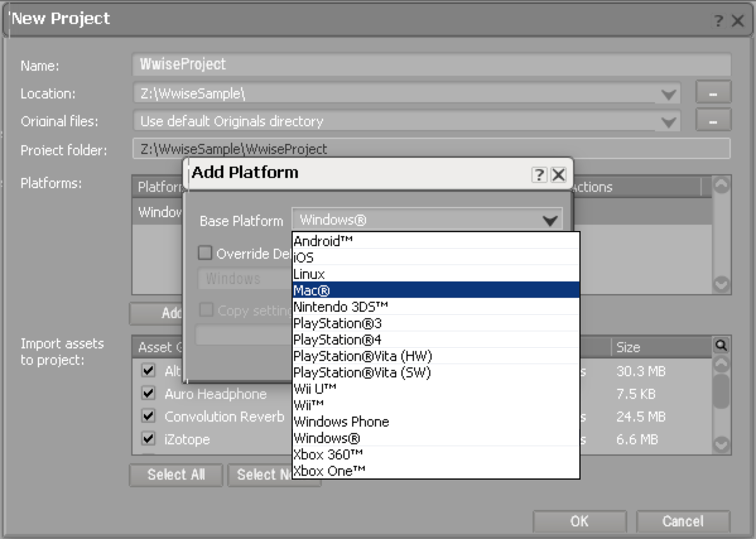Viewport: 756px width, 539px height.
Task: Click the Add Platform help icon
Action: pyautogui.click(x=539, y=175)
